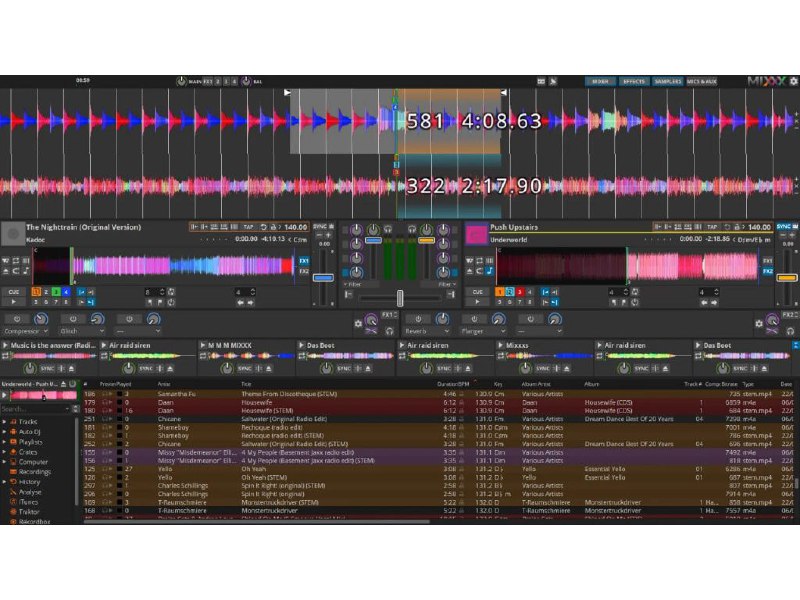Click the Auto DJ icon in sidebar
Screen dimensions: 800x600
click(x=13, y=432)
